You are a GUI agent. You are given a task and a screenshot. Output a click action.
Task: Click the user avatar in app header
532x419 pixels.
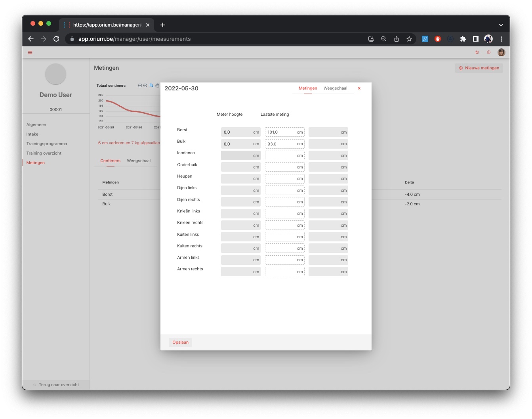click(x=501, y=52)
